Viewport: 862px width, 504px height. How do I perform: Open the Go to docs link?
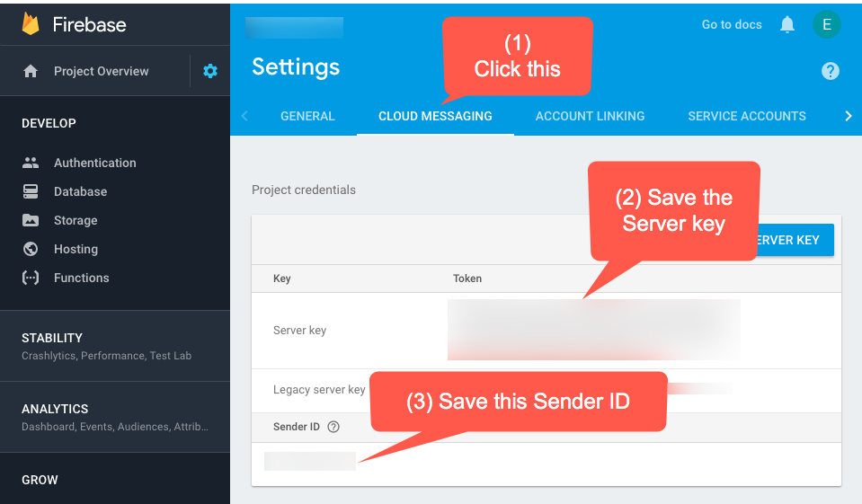pos(731,25)
